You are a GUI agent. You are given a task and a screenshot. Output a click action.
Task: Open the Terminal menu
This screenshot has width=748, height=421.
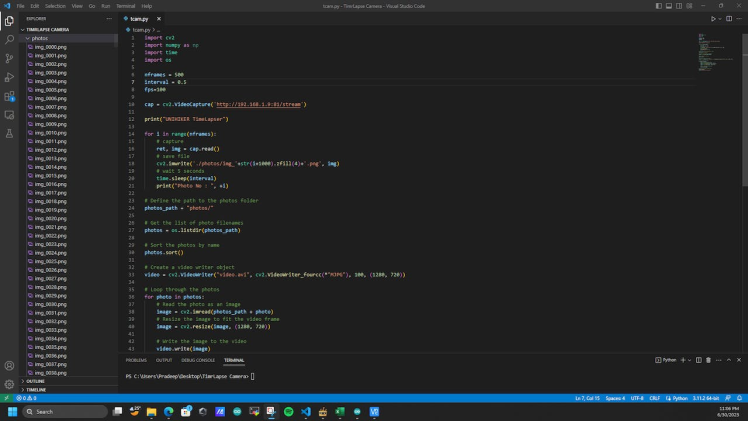(x=124, y=6)
